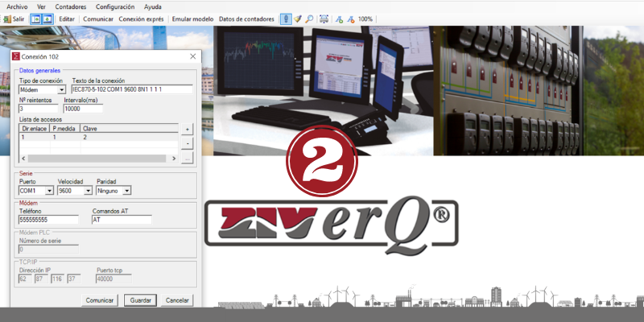The height and width of the screenshot is (322, 644).
Task: Expand the Velocidad 9600 dropdown
Action: click(x=88, y=191)
